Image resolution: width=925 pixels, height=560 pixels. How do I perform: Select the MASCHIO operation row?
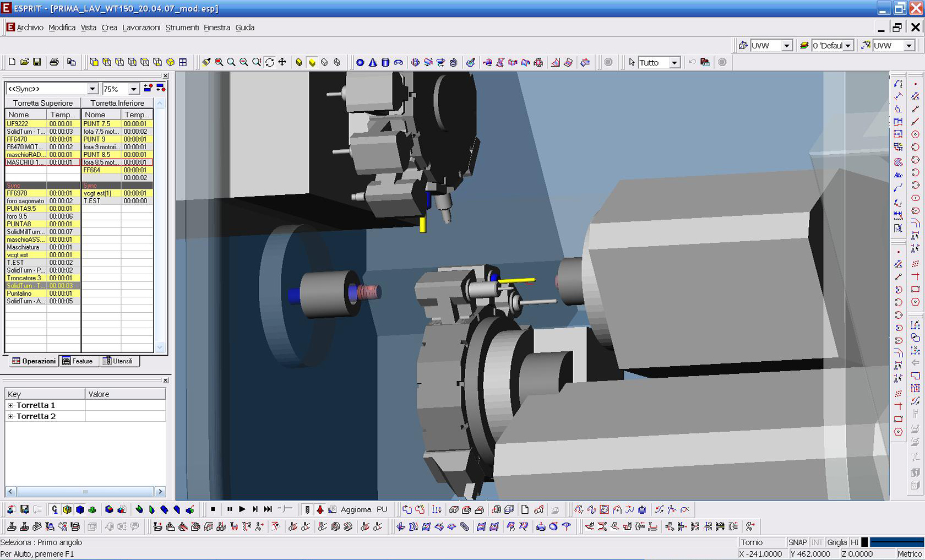25,162
